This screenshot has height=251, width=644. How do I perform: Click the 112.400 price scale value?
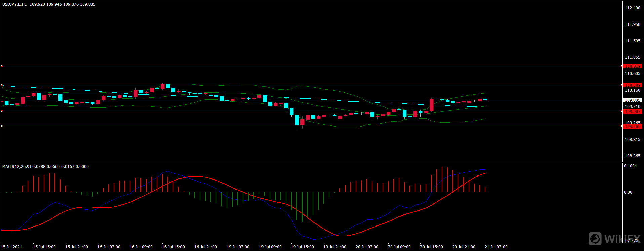coord(632,8)
